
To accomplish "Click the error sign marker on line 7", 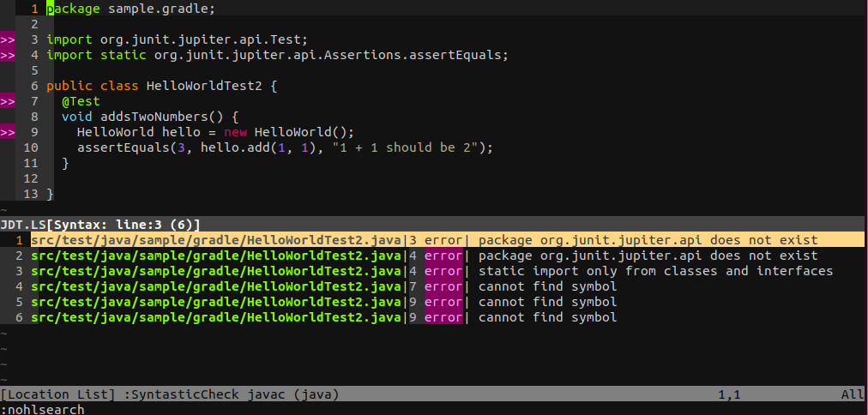I will (8, 101).
